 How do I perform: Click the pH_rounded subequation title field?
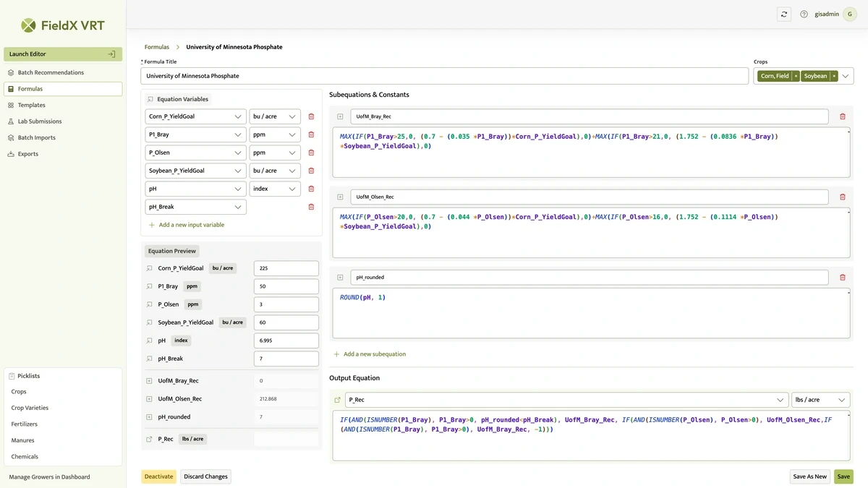[590, 277]
